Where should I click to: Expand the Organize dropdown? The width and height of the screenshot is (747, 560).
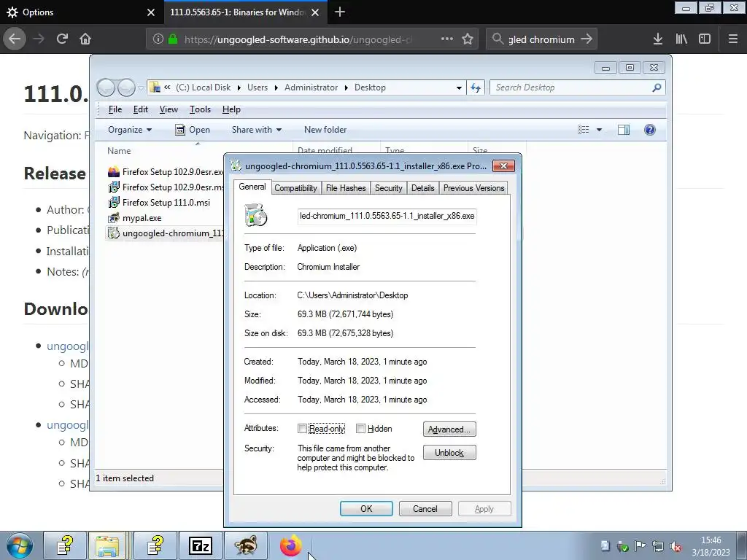coord(130,130)
